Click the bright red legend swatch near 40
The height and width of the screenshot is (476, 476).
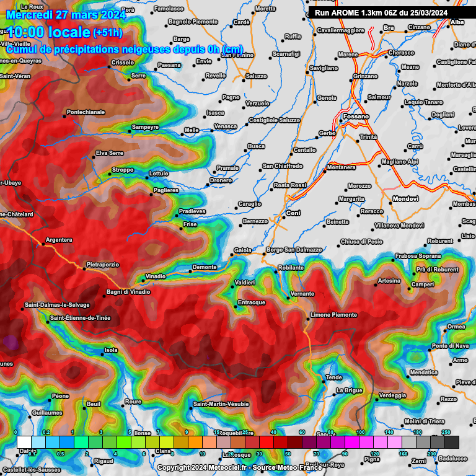coord(267,442)
